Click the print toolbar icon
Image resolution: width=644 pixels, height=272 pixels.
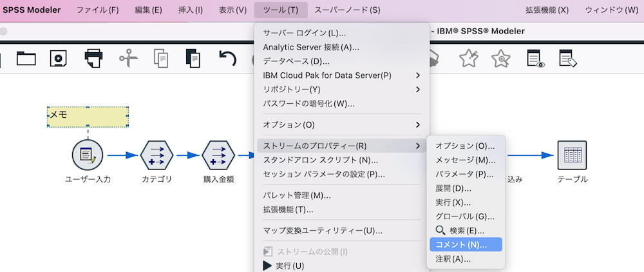click(93, 59)
